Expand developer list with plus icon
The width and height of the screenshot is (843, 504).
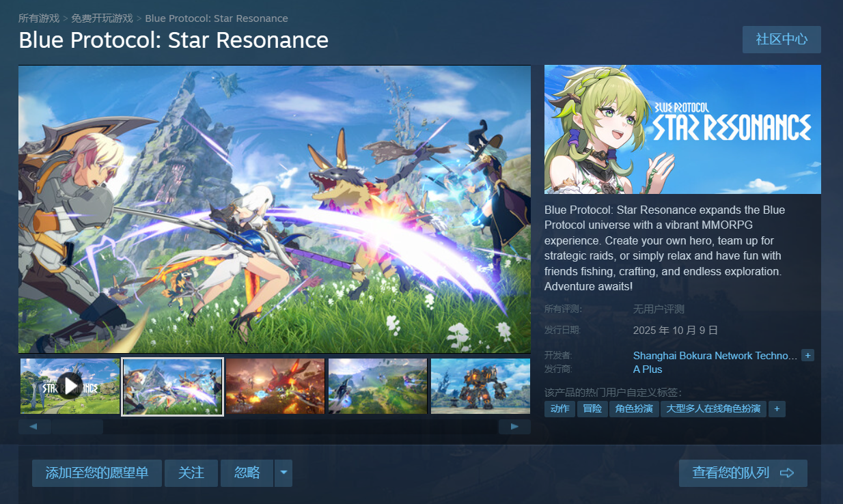tap(807, 356)
